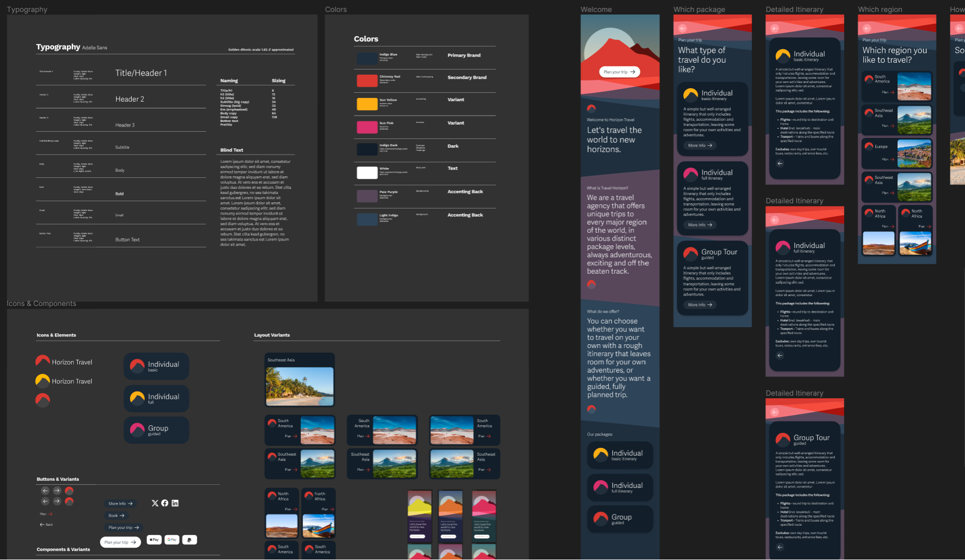Select Individual basic component card in Icons & Components
Image resolution: width=965 pixels, height=560 pixels.
tap(156, 366)
